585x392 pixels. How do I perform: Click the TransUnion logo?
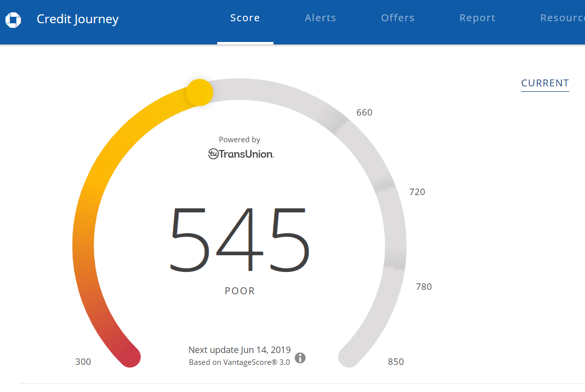point(241,154)
